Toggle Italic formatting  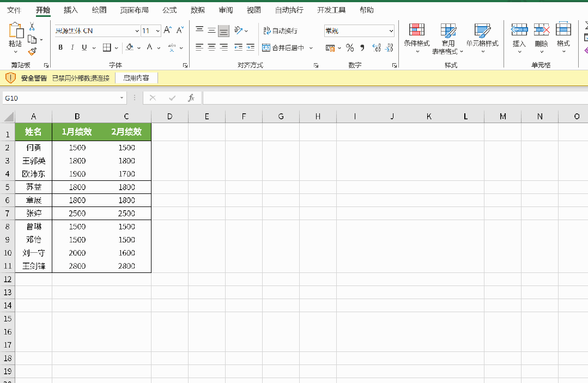[72, 47]
